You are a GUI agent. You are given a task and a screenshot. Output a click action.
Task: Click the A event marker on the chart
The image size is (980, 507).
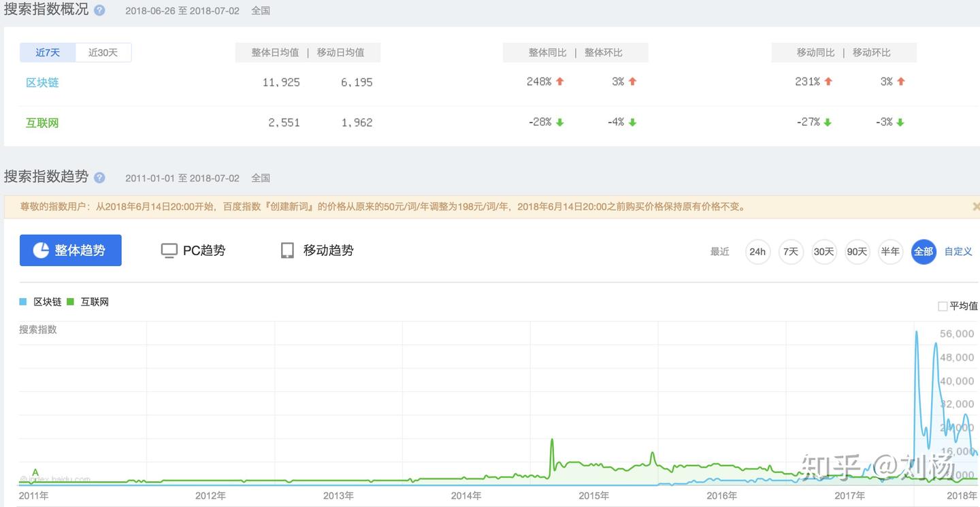(35, 472)
